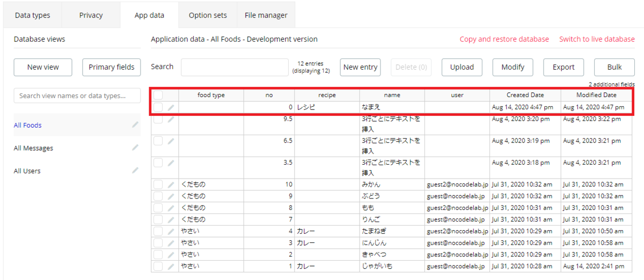Click the Modified Date column header
This screenshot has height=280, width=644.
(x=596, y=95)
